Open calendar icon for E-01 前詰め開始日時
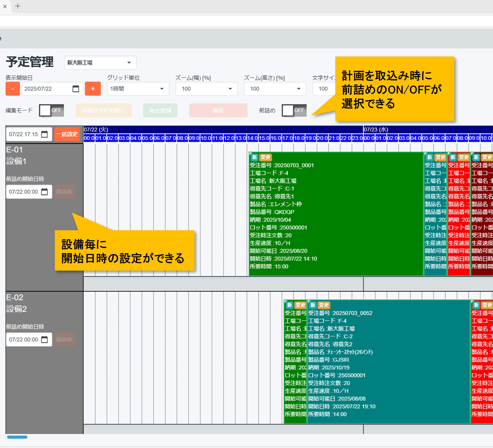Viewport: 493px width, 448px height. pos(45,192)
